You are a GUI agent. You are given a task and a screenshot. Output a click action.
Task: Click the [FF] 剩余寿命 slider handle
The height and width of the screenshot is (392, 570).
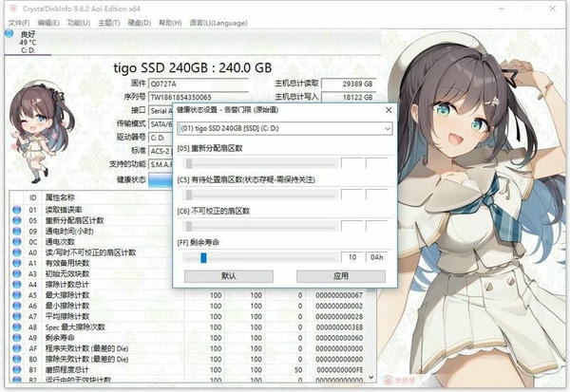coord(203,257)
